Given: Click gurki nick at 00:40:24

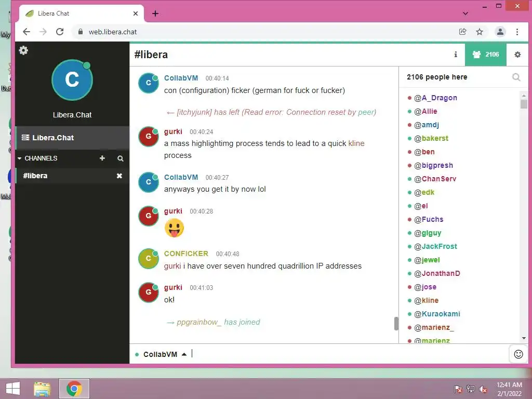Looking at the screenshot, I should click(x=173, y=131).
